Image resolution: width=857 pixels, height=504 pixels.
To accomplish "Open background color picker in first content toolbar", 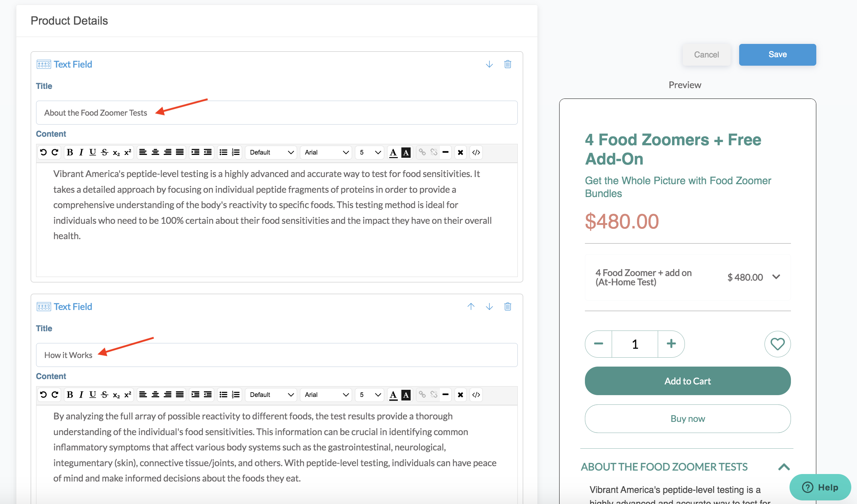I will (406, 152).
